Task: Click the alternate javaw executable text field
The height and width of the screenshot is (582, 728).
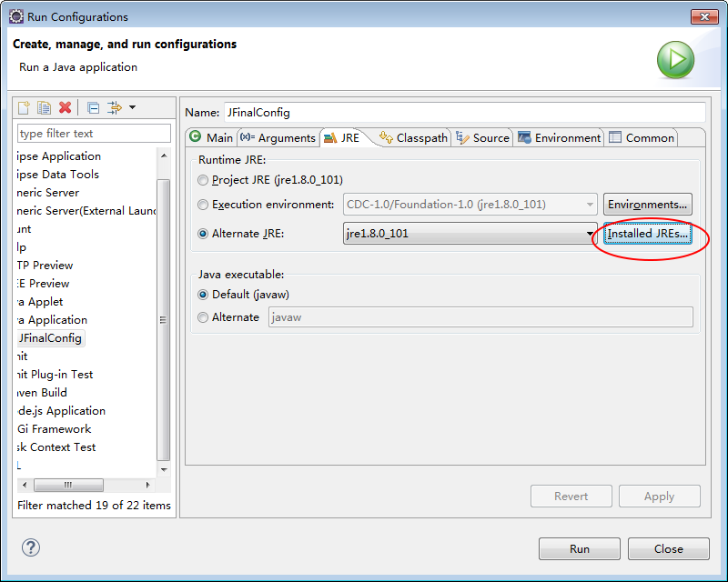Action: tap(480, 317)
